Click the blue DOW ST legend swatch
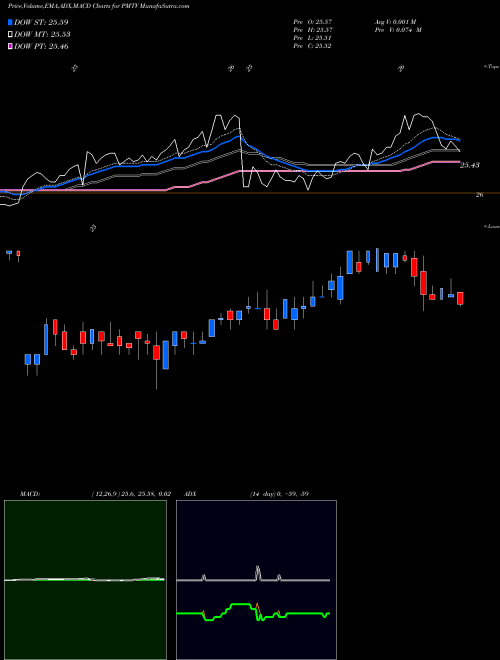Viewport: 500px width, 660px height. tap(10, 22)
